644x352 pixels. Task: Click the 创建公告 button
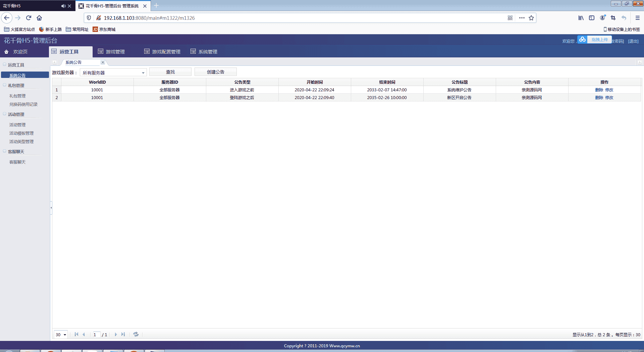(216, 72)
